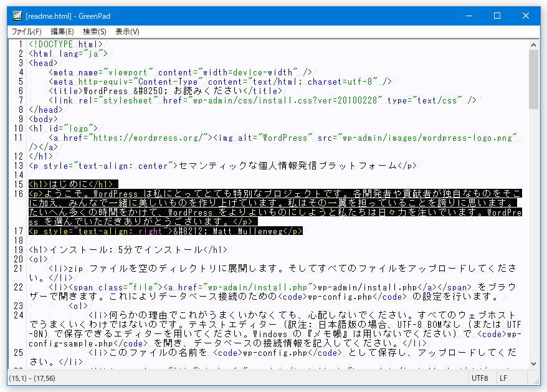
Task: Click the scrollbar up arrow
Action: [533, 45]
